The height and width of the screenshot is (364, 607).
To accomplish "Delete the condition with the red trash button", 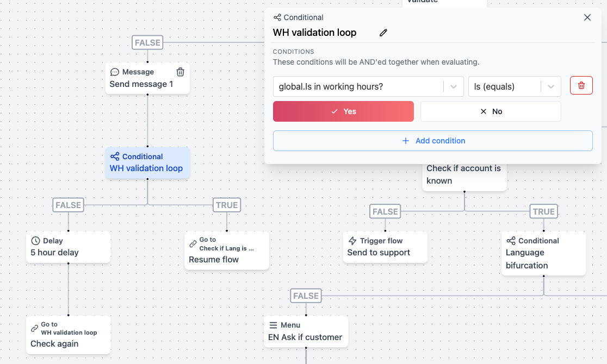I will (x=581, y=85).
